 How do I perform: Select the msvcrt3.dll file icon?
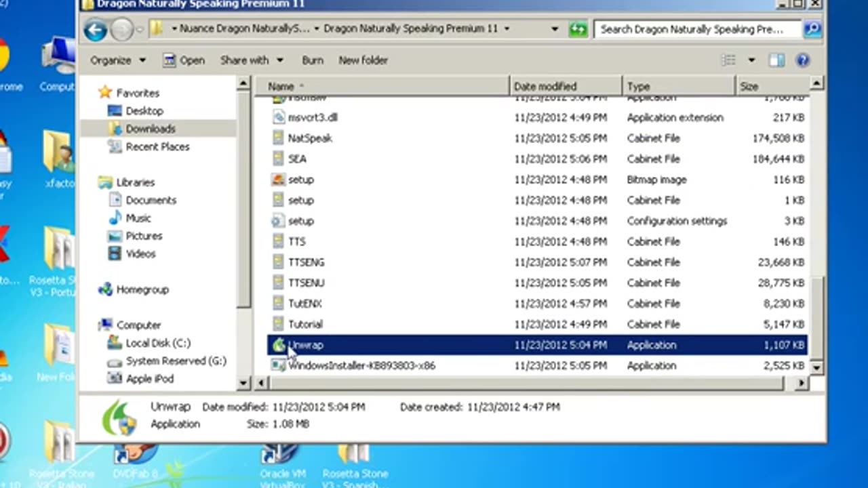(278, 117)
